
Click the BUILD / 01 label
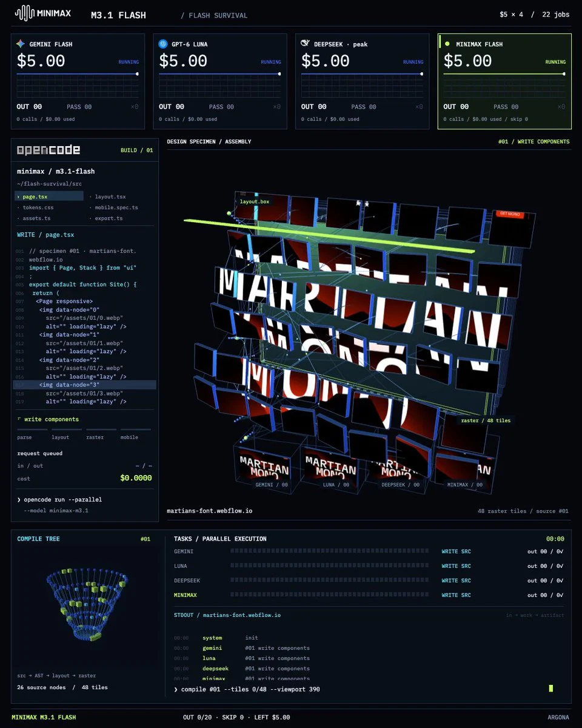(x=136, y=150)
